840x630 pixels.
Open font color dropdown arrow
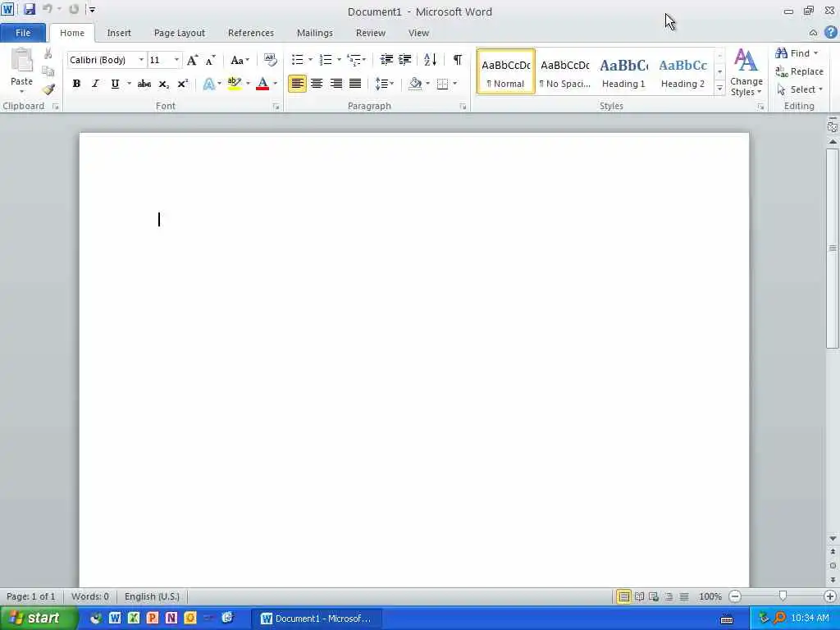276,84
